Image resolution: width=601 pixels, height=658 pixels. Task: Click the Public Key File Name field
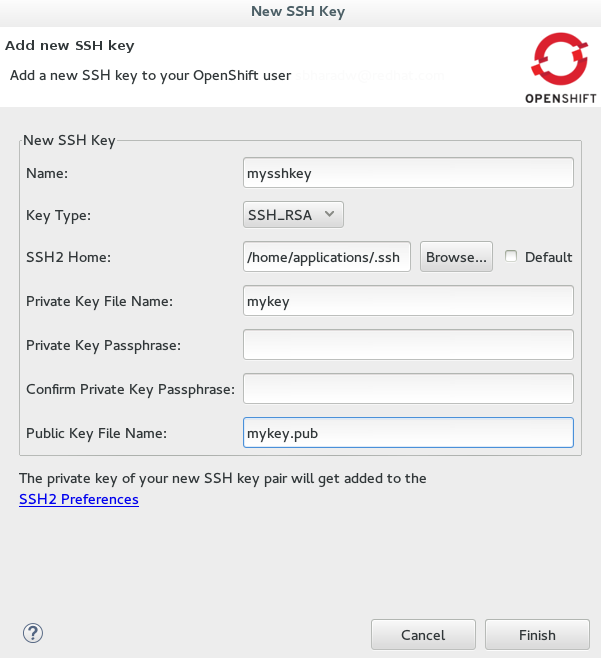[408, 433]
